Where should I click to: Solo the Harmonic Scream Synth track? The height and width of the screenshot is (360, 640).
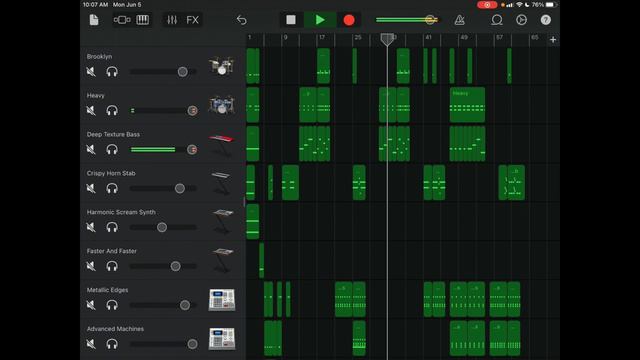112,227
